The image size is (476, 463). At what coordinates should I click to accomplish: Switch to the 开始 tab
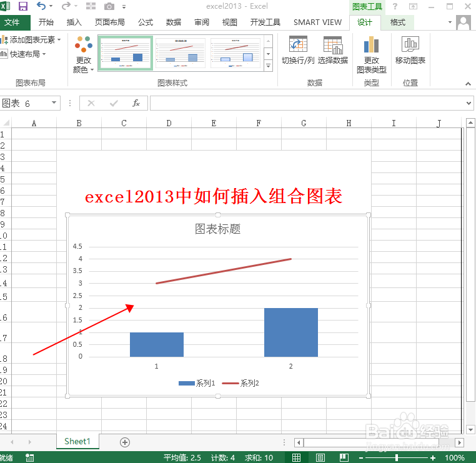click(x=46, y=22)
